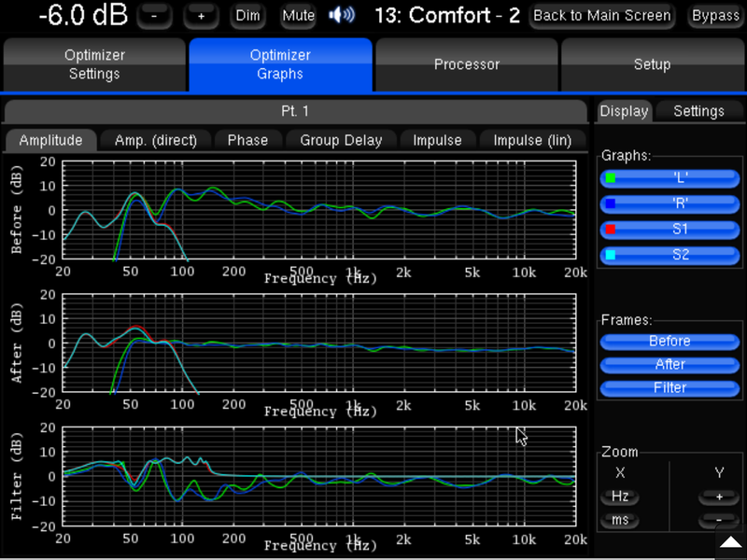Viewport: 747px width, 560px height.
Task: Click the blue swatch for 'R'
Action: [x=611, y=203]
